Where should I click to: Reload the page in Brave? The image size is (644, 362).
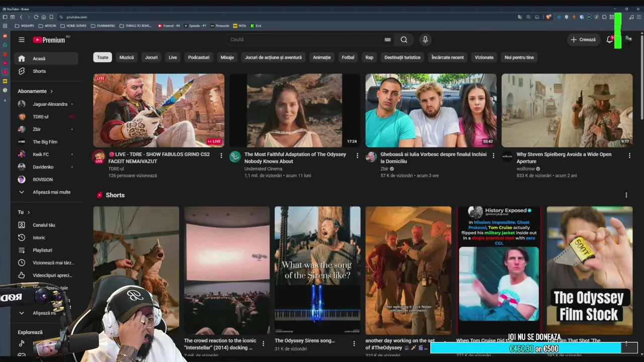tap(36, 17)
